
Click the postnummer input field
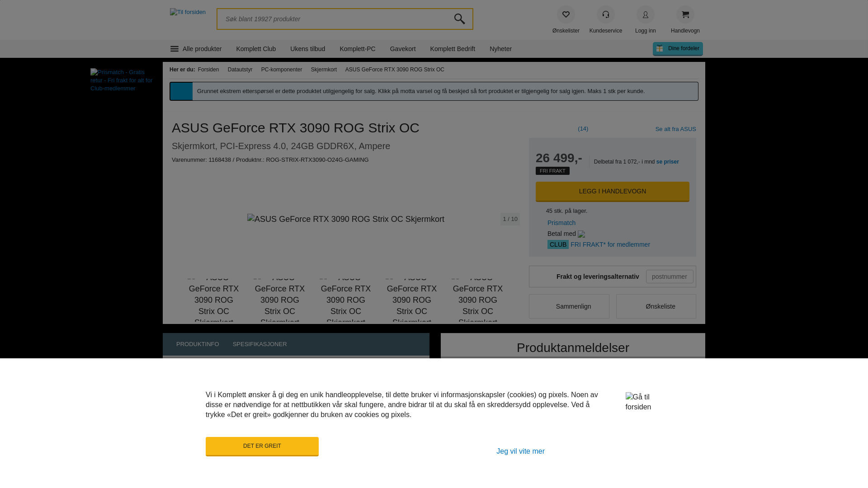click(x=669, y=277)
